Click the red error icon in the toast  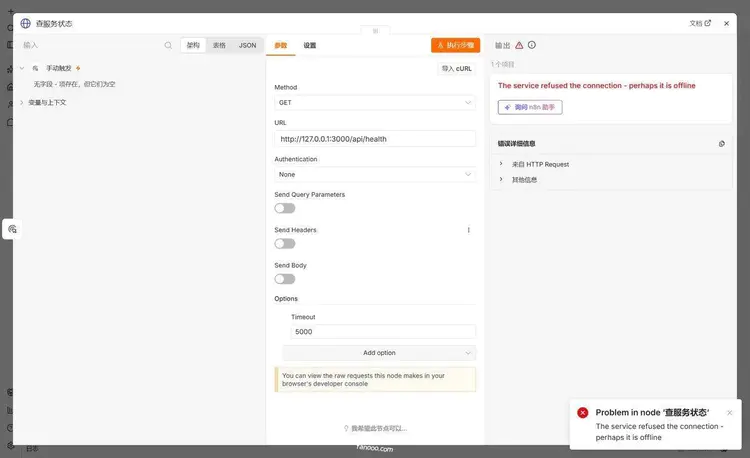(x=583, y=413)
